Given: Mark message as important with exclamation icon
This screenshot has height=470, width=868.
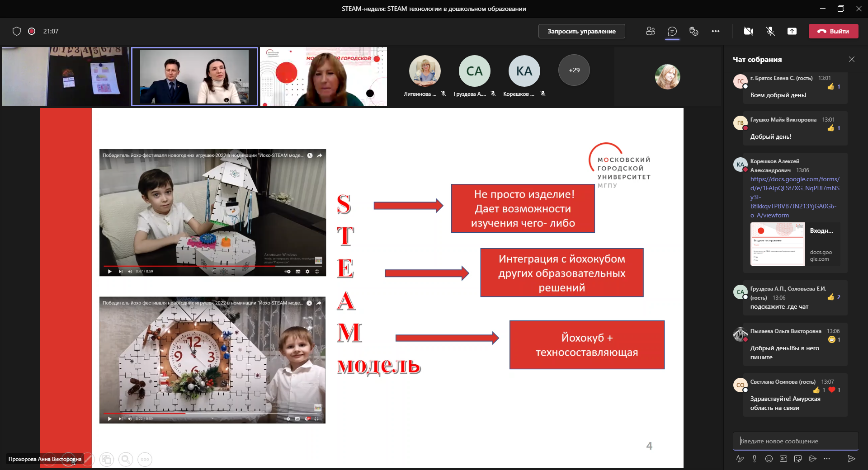Looking at the screenshot, I should [755, 459].
